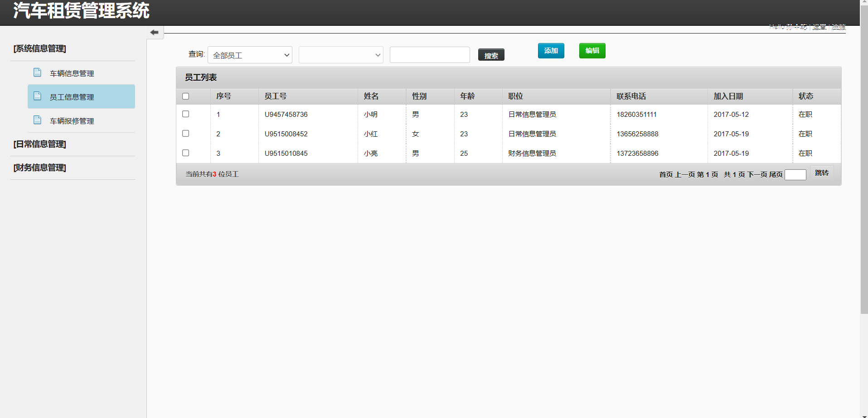
Task: Click the join date 2017-05-12
Action: point(731,115)
